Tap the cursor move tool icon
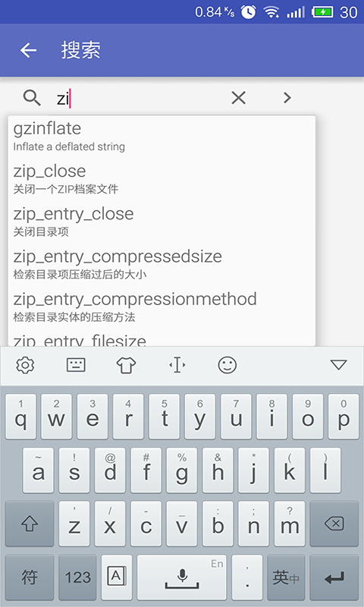Image resolution: width=364 pixels, height=607 pixels. [x=177, y=365]
